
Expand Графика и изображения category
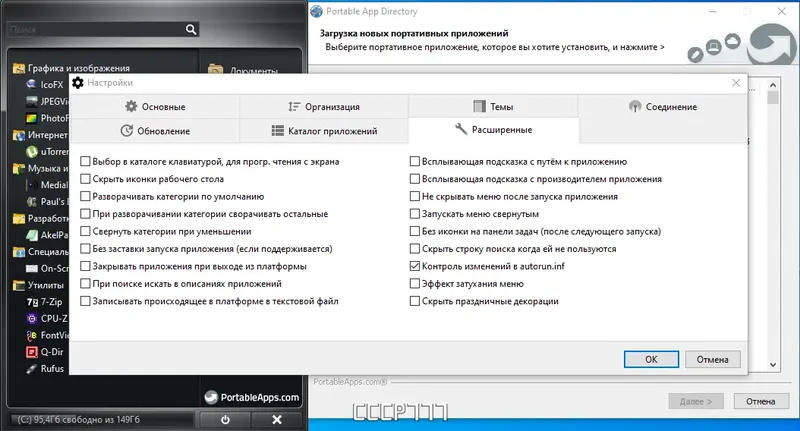coord(71,68)
